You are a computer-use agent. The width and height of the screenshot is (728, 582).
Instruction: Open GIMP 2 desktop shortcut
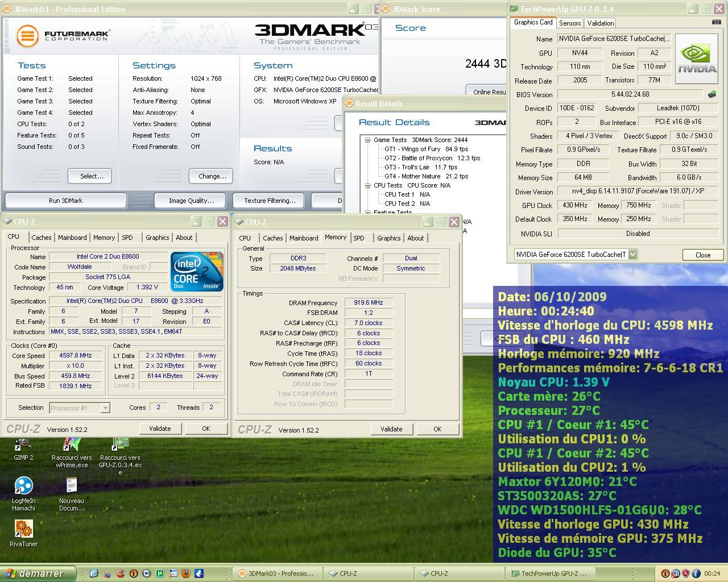[23, 448]
